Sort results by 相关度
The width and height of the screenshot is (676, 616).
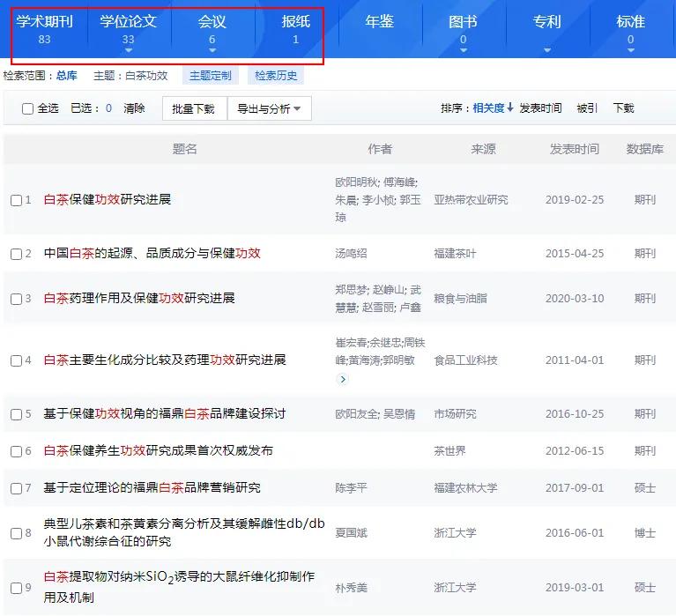488,108
